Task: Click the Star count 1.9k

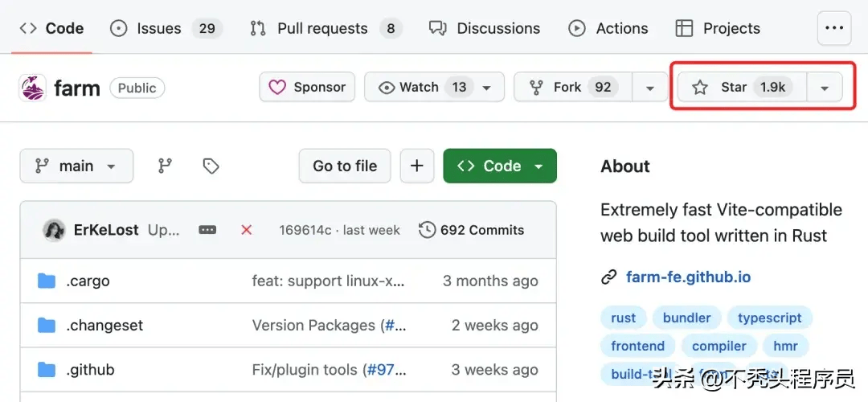Action: (x=773, y=87)
